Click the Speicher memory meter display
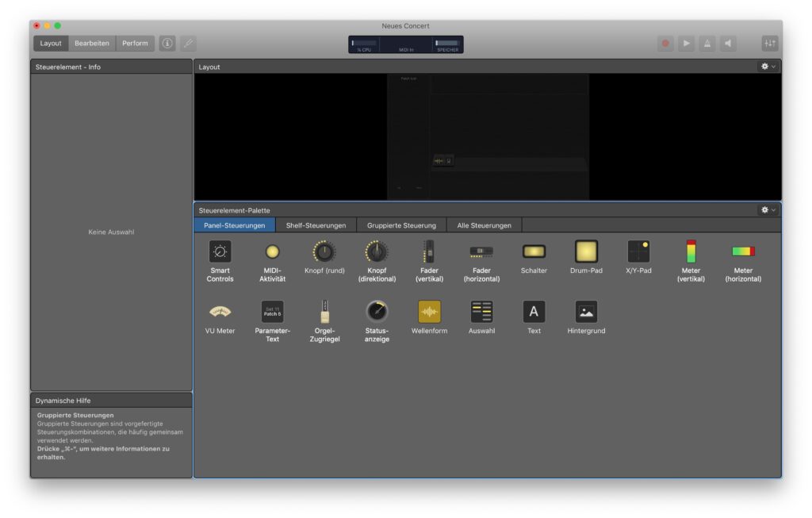The height and width of the screenshot is (518, 812). click(447, 44)
